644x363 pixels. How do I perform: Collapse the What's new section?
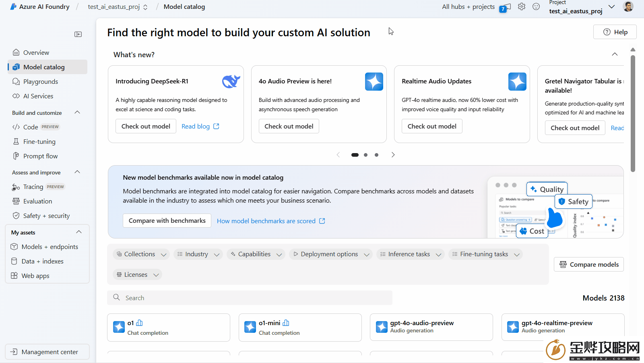[615, 54]
